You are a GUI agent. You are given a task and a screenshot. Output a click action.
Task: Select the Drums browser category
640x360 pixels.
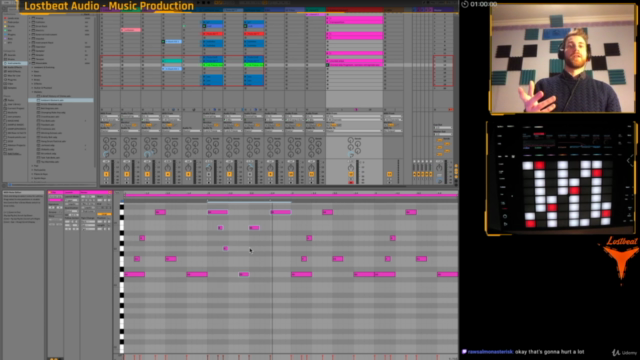(12, 59)
